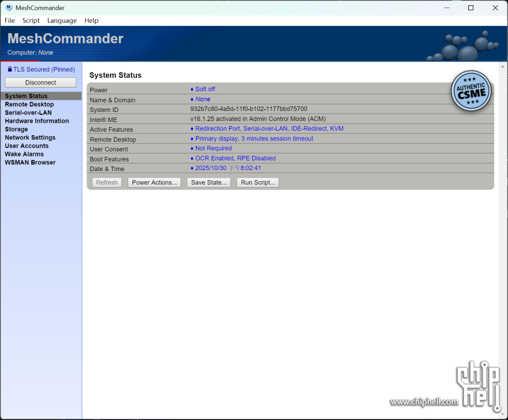
Task: Select Network Settings in sidebar
Action: pyautogui.click(x=30, y=137)
